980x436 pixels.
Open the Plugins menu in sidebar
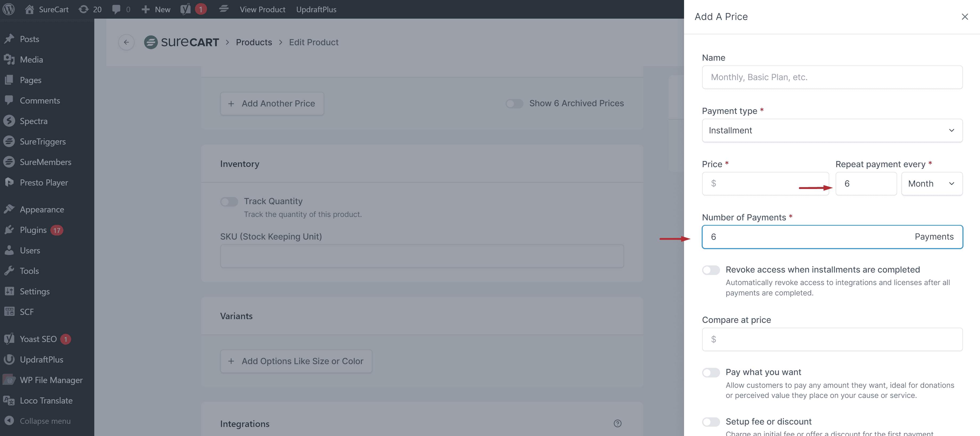[33, 230]
